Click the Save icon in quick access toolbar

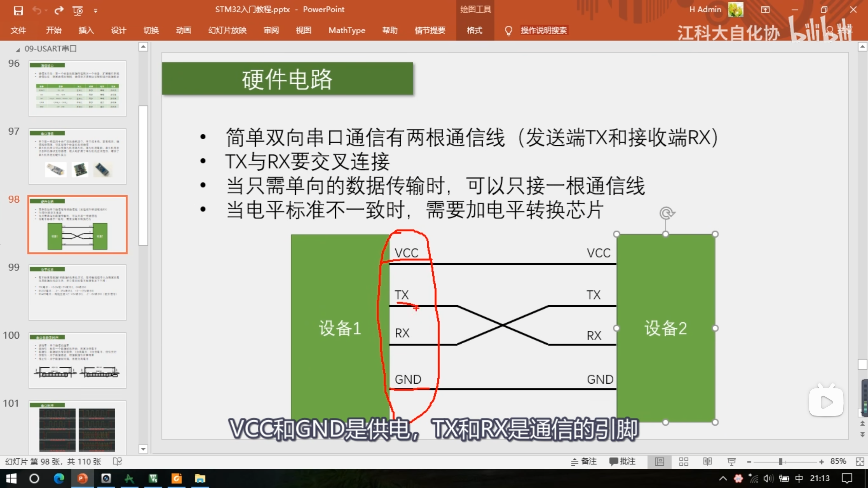click(x=18, y=11)
